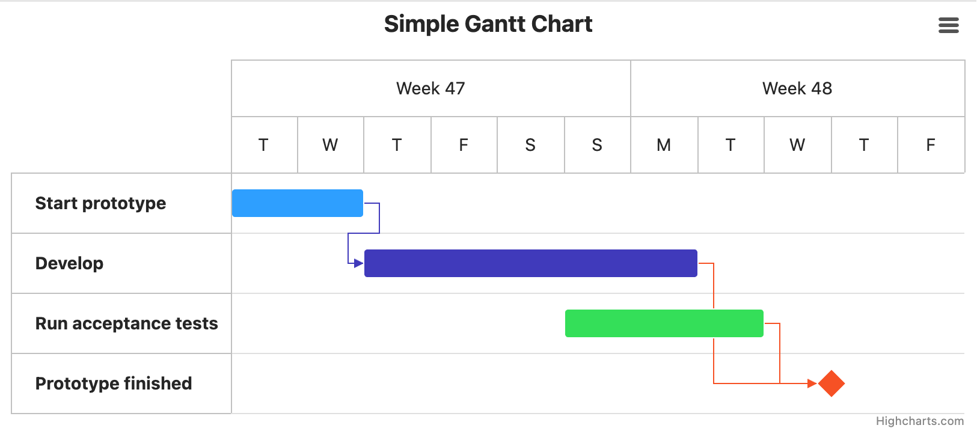Select the Develop row label
This screenshot has height=440, width=980.
[69, 263]
